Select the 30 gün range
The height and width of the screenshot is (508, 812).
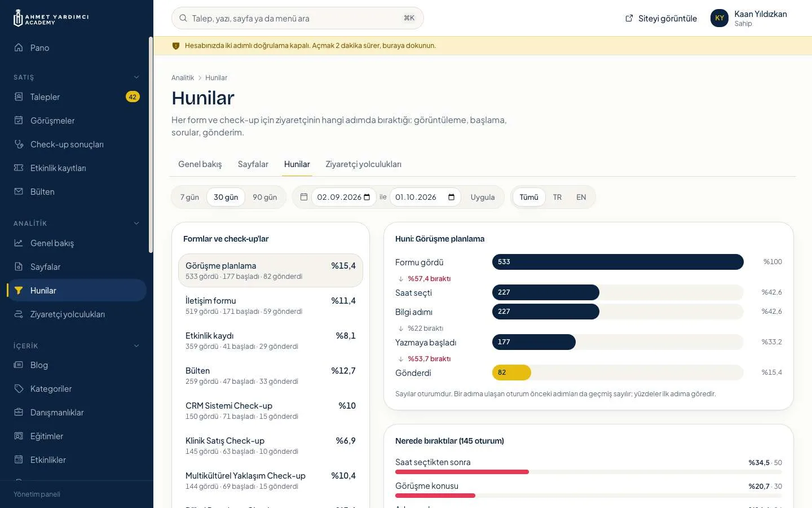coord(226,197)
